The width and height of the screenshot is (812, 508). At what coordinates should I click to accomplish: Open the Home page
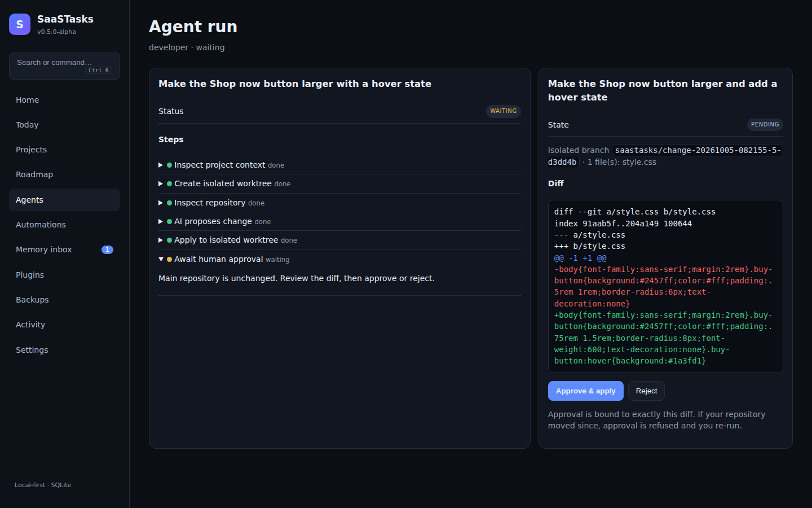[x=64, y=100]
